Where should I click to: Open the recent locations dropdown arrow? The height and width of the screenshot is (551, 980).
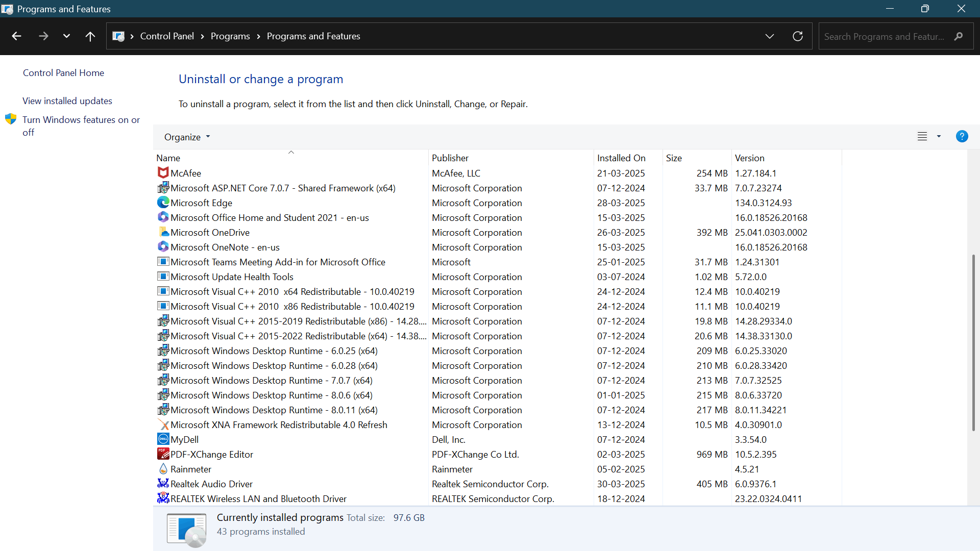66,36
